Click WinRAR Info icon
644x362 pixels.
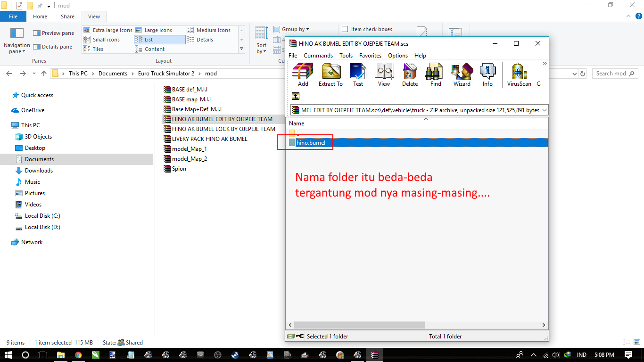pyautogui.click(x=487, y=75)
